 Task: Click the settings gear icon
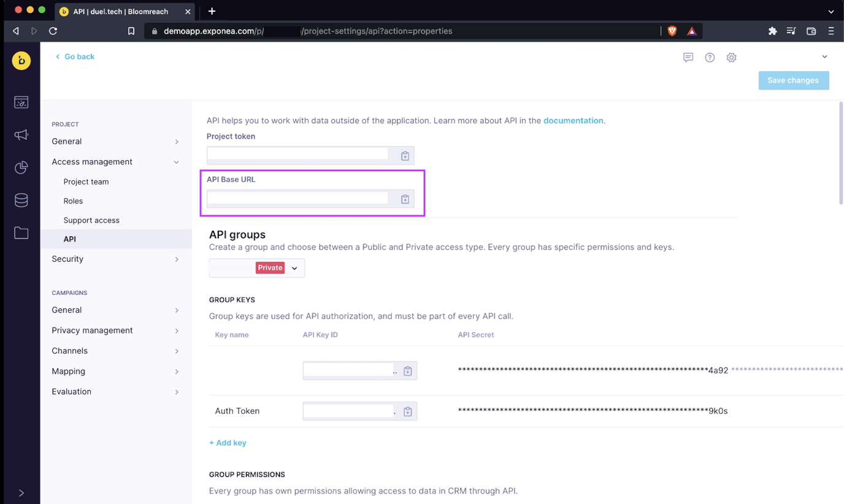point(731,58)
